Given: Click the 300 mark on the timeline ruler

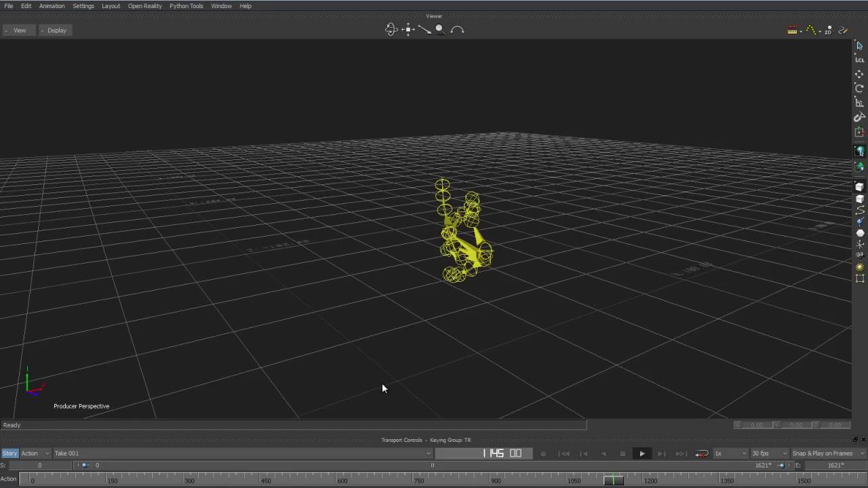Looking at the screenshot, I should pos(189,481).
